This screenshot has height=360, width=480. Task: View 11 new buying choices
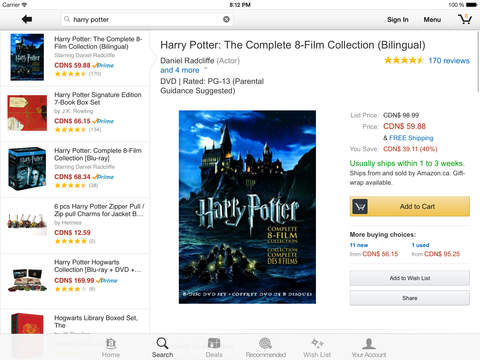coord(359,245)
